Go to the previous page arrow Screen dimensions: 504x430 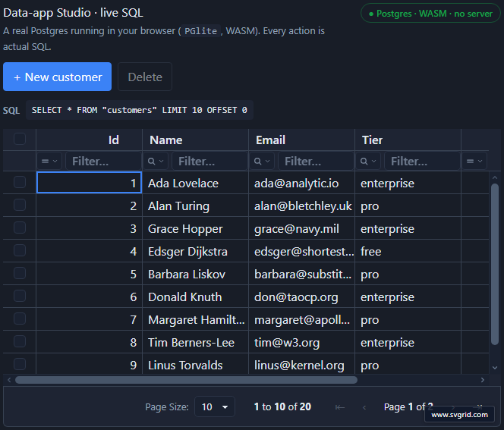click(x=364, y=407)
